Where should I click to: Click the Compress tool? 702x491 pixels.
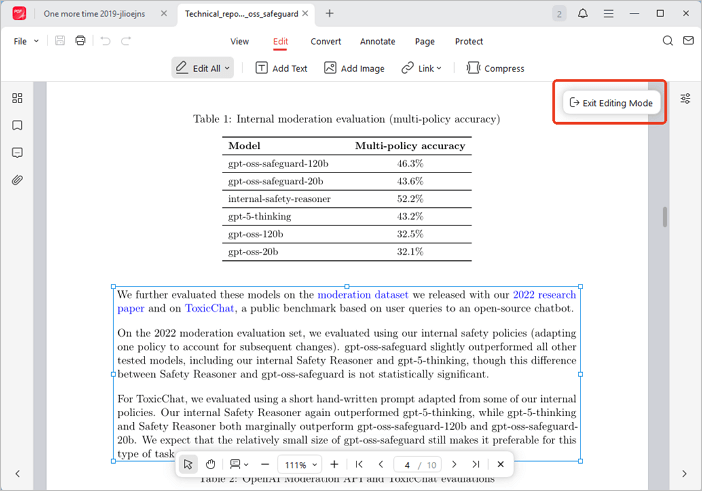[x=495, y=68]
